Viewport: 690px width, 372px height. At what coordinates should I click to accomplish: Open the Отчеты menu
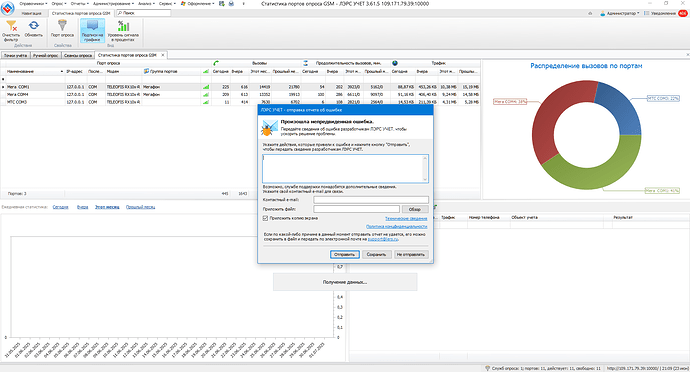(x=79, y=4)
